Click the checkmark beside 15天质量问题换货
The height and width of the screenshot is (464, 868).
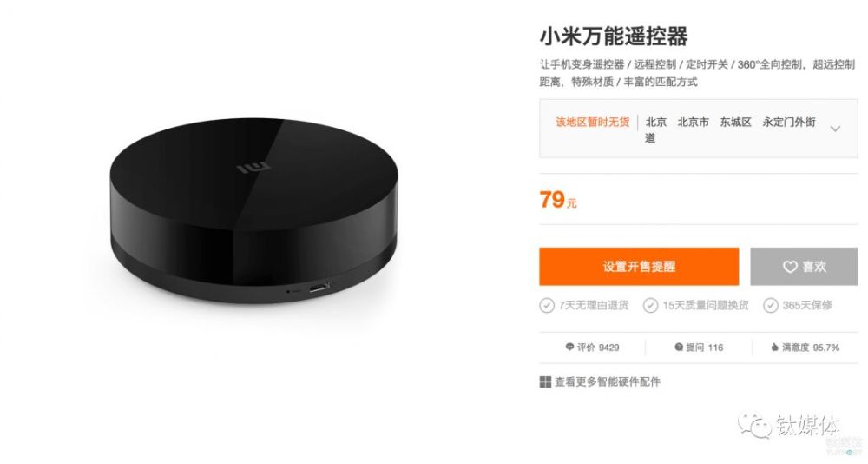pyautogui.click(x=650, y=306)
